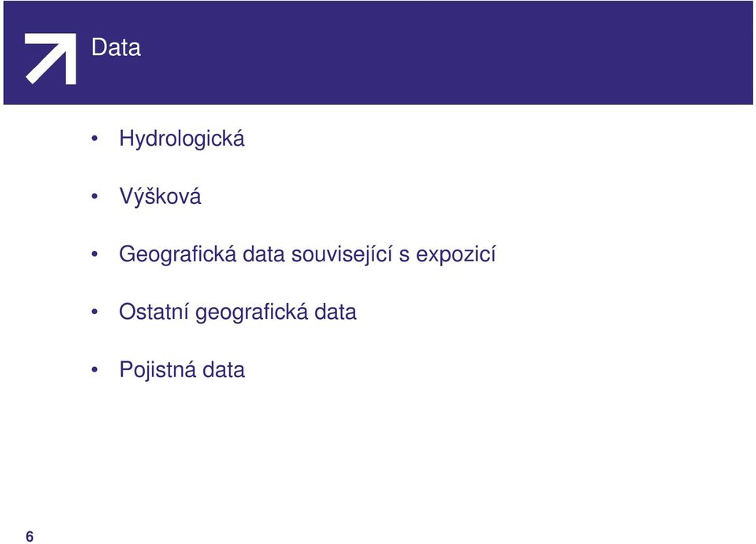Click the white arrow logo icon
This screenshot has height=544, width=756.
(50, 59)
